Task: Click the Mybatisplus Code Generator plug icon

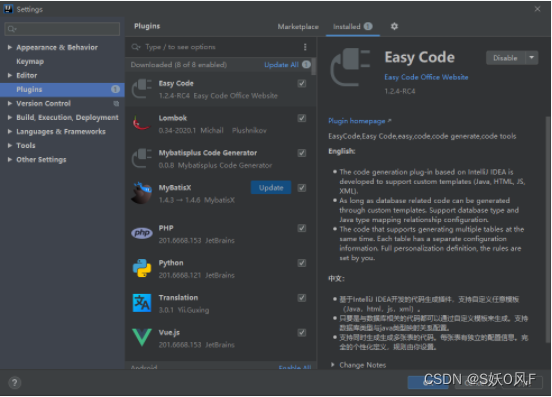Action: (142, 159)
